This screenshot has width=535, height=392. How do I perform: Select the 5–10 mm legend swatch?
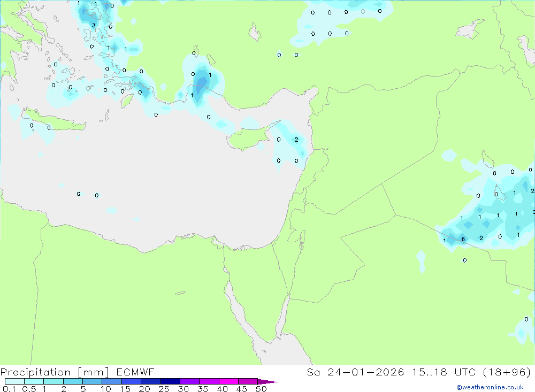tap(93, 381)
